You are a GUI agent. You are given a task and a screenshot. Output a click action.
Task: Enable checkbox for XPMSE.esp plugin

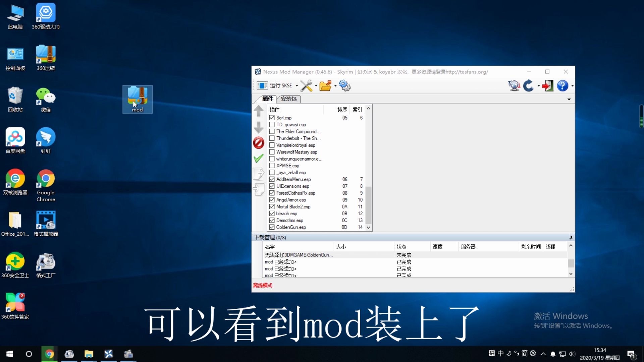pyautogui.click(x=272, y=165)
